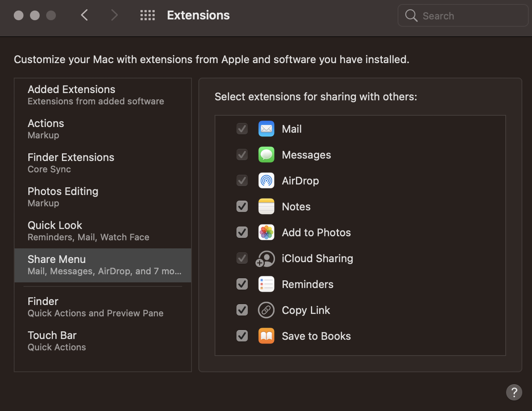Click the iCloud Sharing icon
The image size is (532, 411).
pos(266,258)
